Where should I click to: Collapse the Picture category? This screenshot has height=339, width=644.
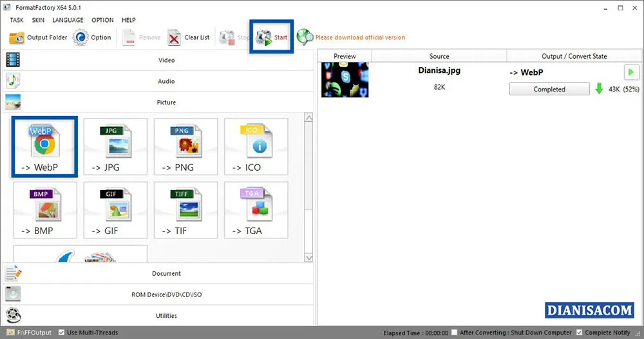[158, 102]
